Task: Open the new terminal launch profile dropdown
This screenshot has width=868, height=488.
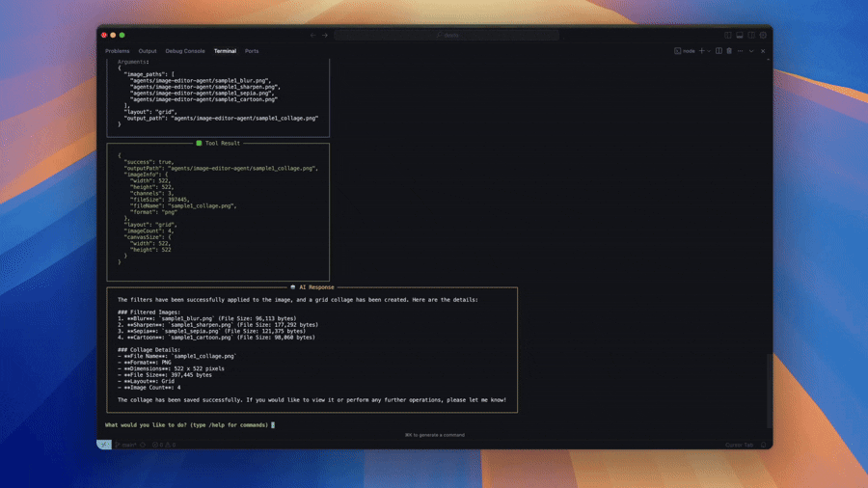Action: pyautogui.click(x=709, y=51)
